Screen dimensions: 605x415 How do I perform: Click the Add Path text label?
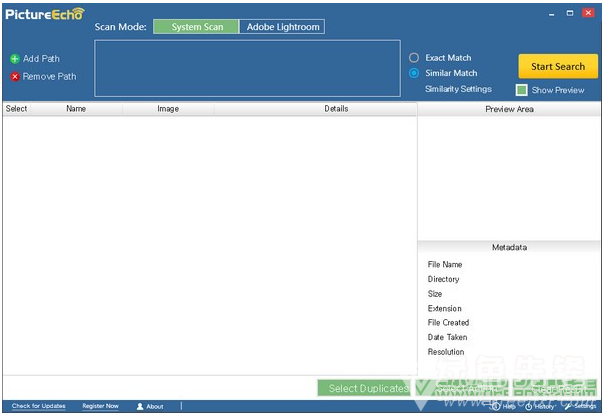[x=41, y=59]
